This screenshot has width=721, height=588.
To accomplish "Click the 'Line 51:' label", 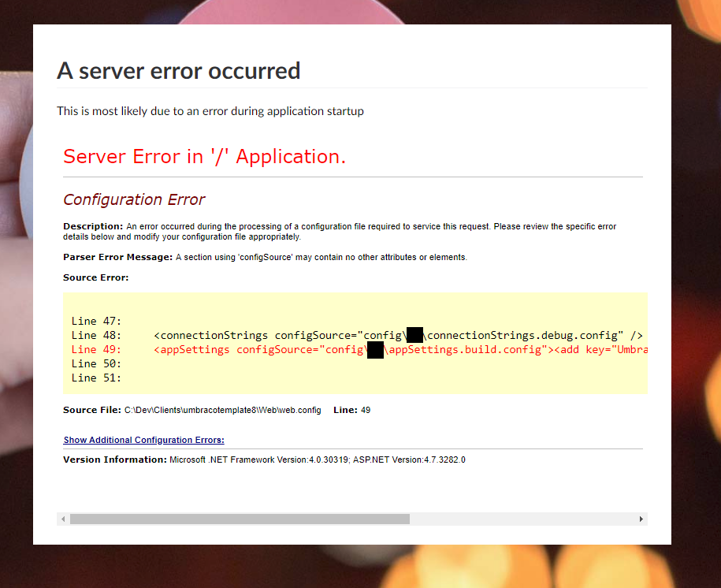I will coord(96,378).
